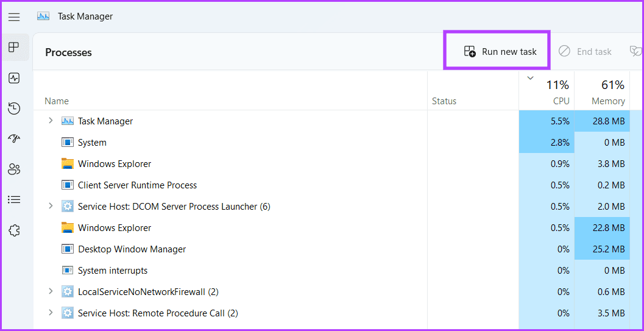Open the Users sidebar icon
644x331 pixels.
click(14, 169)
